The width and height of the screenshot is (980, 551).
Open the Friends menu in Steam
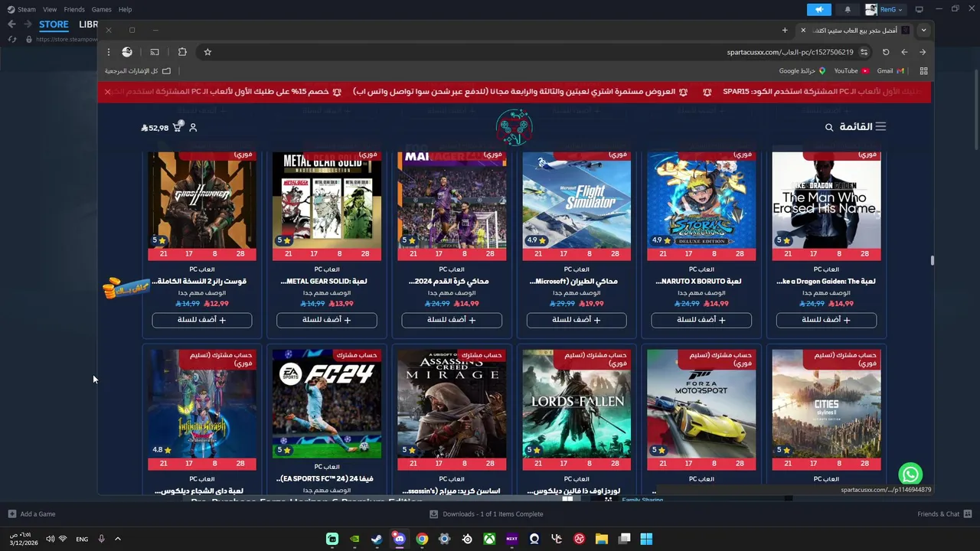[74, 9]
